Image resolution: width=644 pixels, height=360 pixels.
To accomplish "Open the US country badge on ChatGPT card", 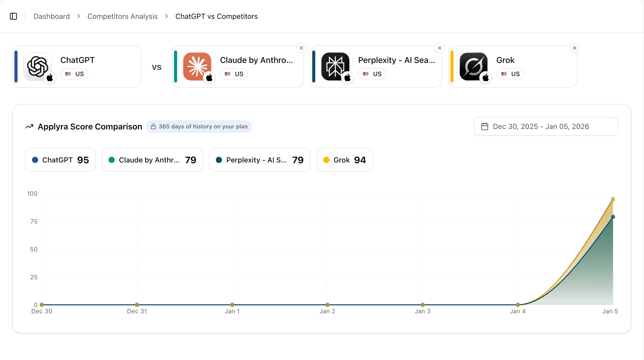I will [74, 74].
